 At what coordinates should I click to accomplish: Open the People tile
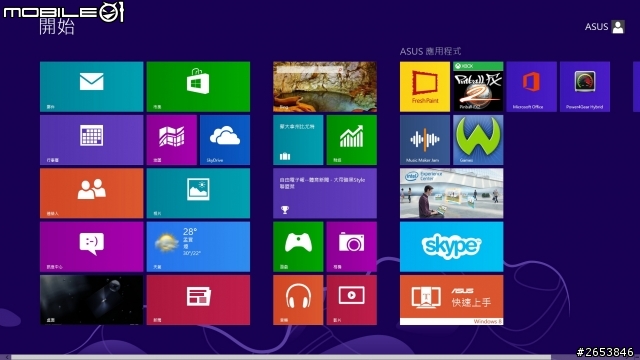click(x=91, y=193)
